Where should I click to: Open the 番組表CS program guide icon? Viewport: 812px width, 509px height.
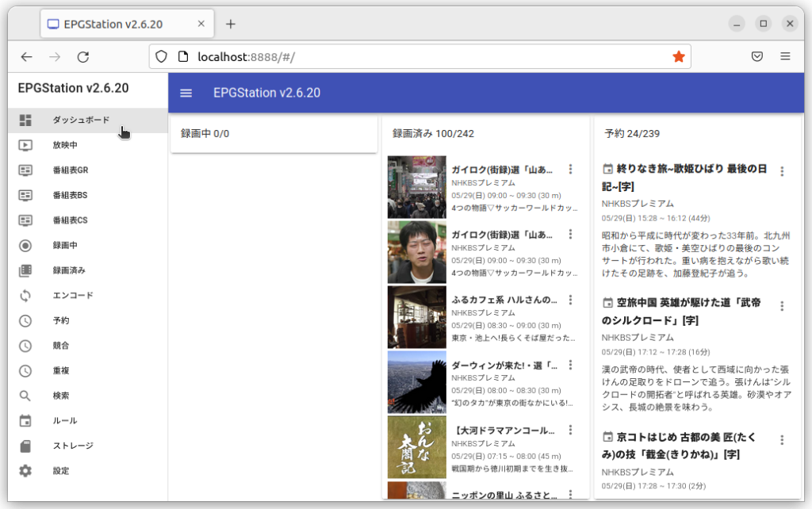coord(25,220)
